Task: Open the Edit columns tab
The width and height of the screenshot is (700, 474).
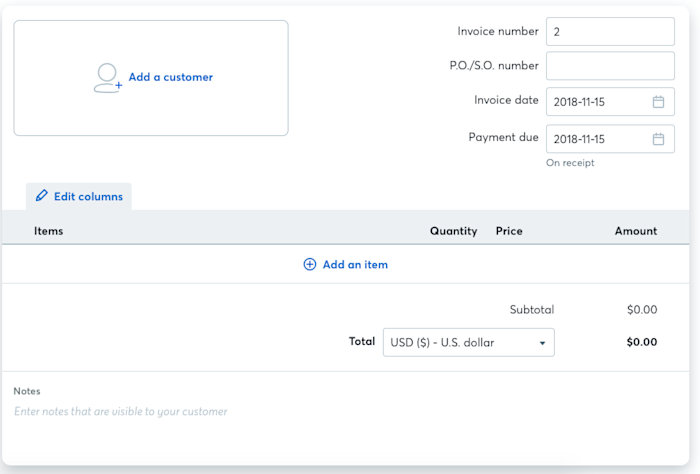Action: point(88,196)
